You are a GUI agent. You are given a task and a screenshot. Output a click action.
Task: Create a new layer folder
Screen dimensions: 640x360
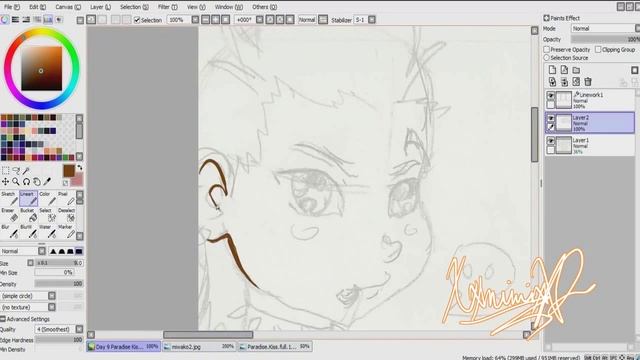click(x=576, y=70)
